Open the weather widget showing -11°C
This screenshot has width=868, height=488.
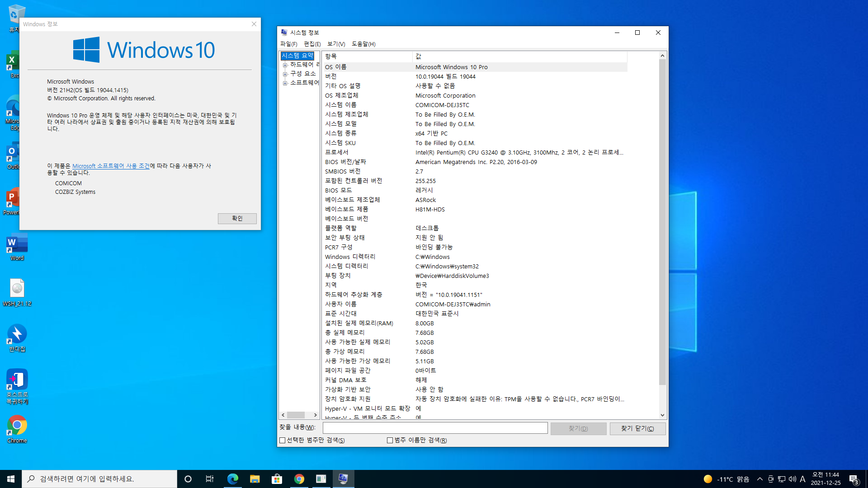point(726,479)
